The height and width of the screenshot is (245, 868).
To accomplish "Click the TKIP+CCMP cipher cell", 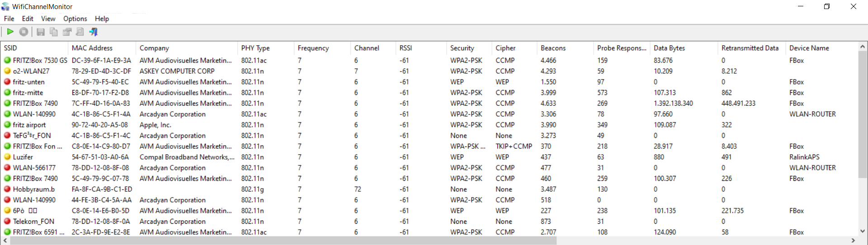I will 514,146.
